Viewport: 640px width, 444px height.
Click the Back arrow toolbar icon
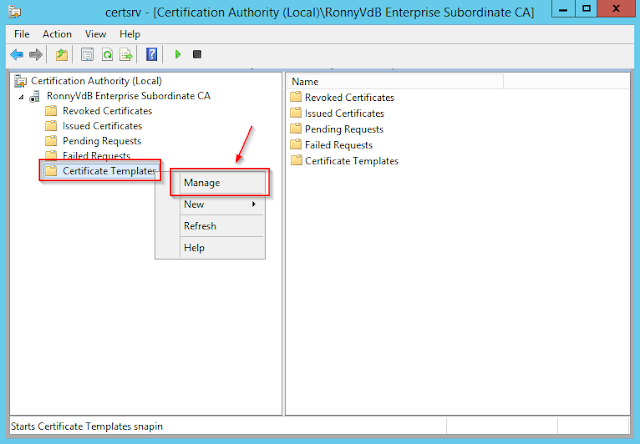tap(16, 54)
